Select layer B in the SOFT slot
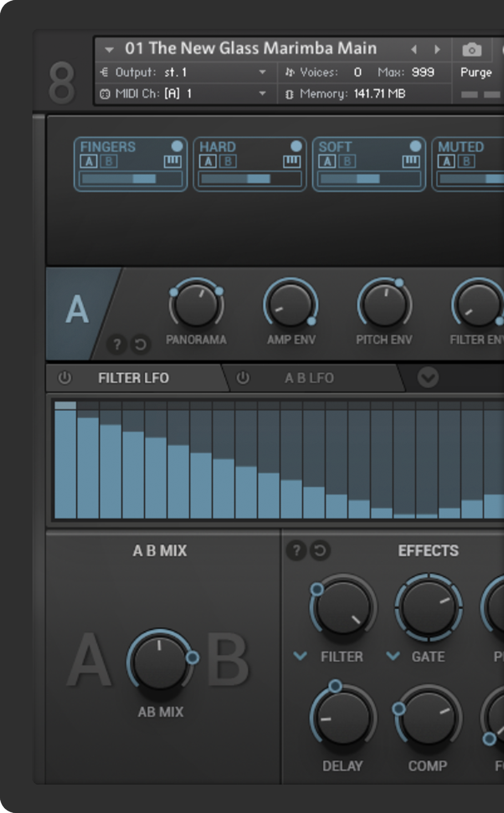 pyautogui.click(x=347, y=161)
